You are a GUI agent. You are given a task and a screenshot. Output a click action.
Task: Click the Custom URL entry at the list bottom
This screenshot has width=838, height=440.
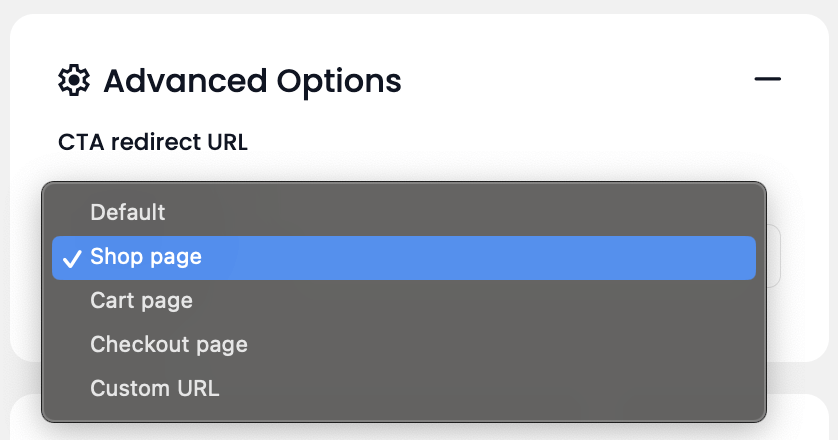pyautogui.click(x=154, y=388)
